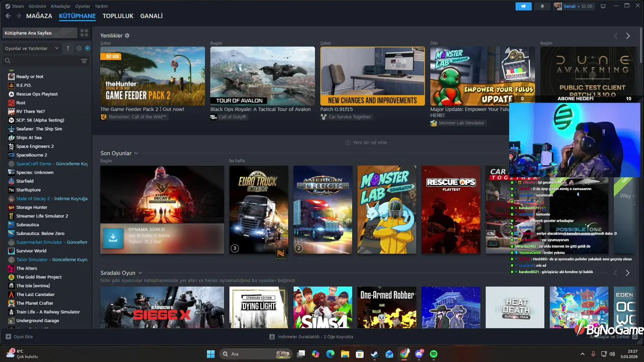The image size is (644, 362).
Task: Switch to the MAĞAZA tab
Action: 39,16
